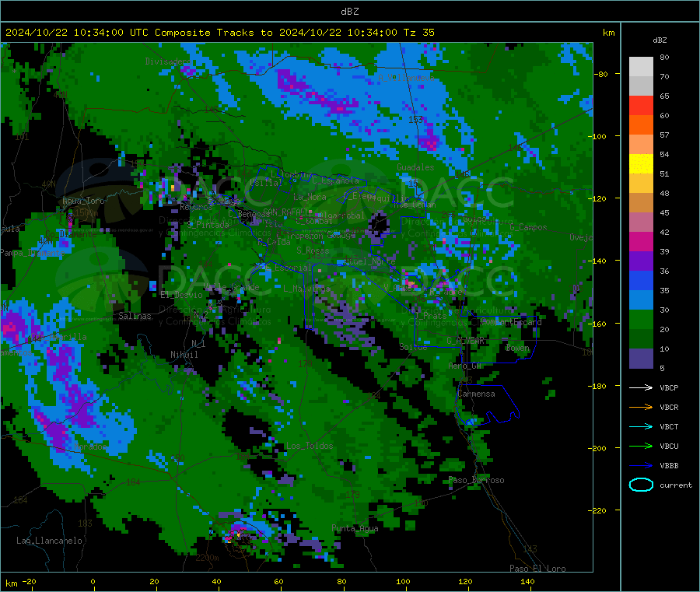This screenshot has width=700, height=592.
Task: Click the 'km' unit label at bottom left
Action: click(x=11, y=583)
